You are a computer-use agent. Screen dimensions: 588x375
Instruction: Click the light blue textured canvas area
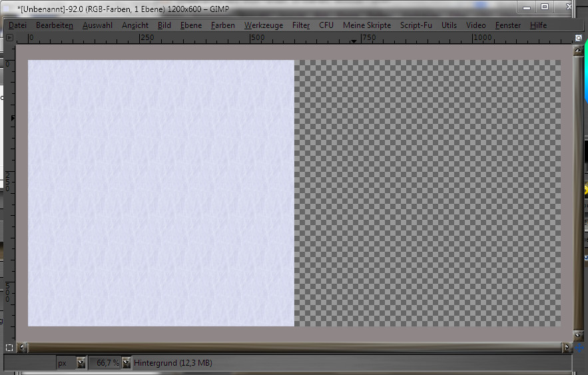tap(160, 193)
